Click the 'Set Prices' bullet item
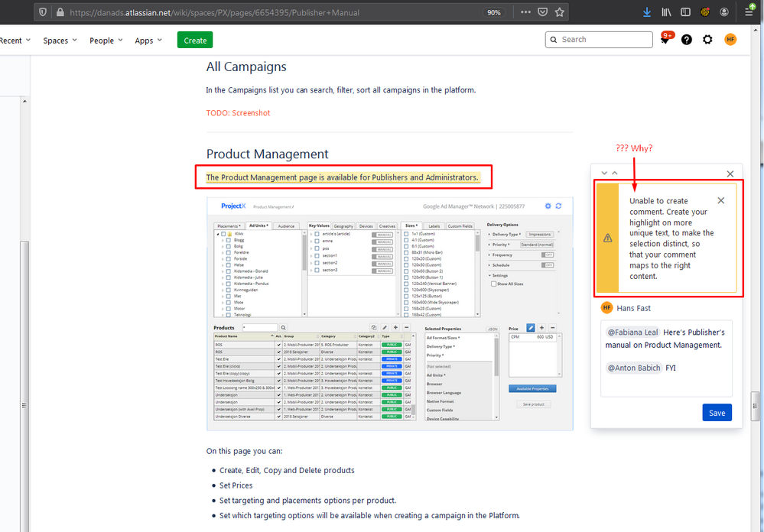The height and width of the screenshot is (532, 764). [x=236, y=485]
